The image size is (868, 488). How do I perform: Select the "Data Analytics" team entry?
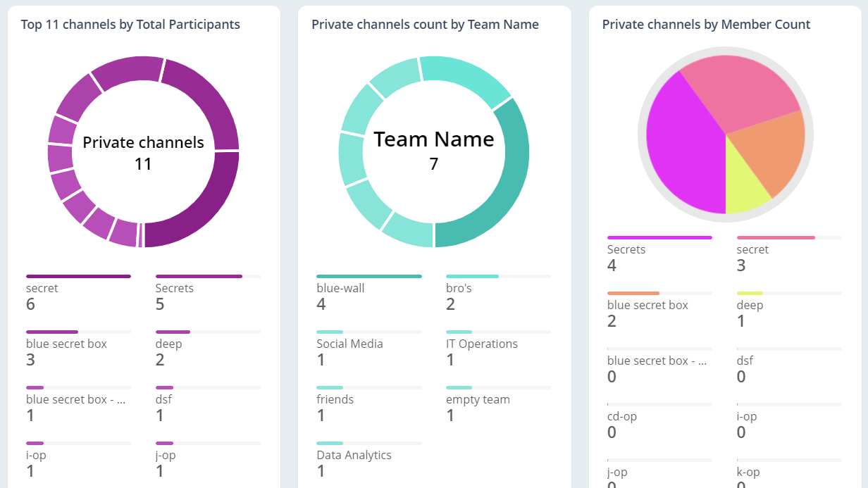click(354, 455)
